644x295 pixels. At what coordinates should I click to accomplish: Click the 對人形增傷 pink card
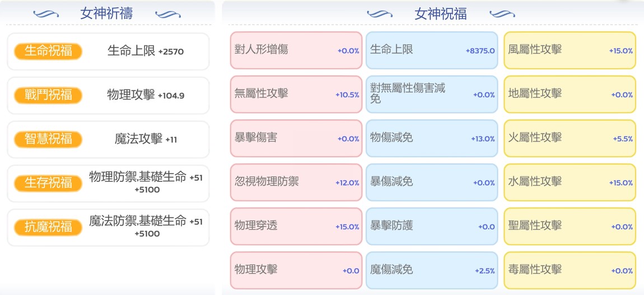coord(296,50)
